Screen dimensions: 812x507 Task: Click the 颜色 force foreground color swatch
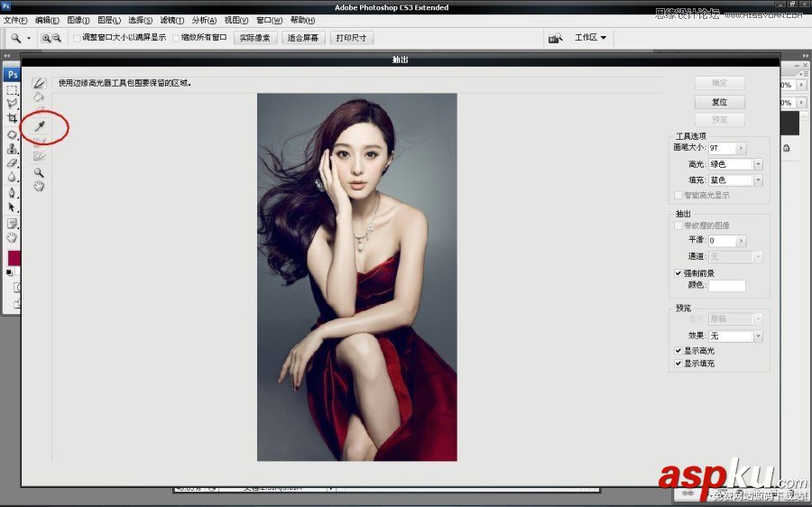(727, 285)
